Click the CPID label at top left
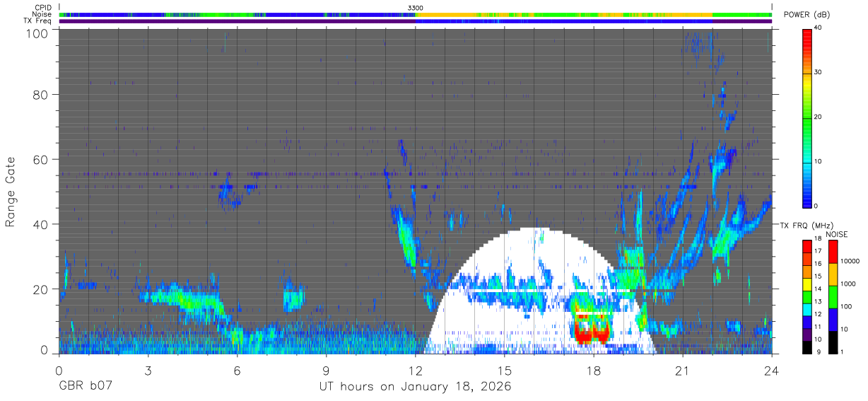 point(43,8)
